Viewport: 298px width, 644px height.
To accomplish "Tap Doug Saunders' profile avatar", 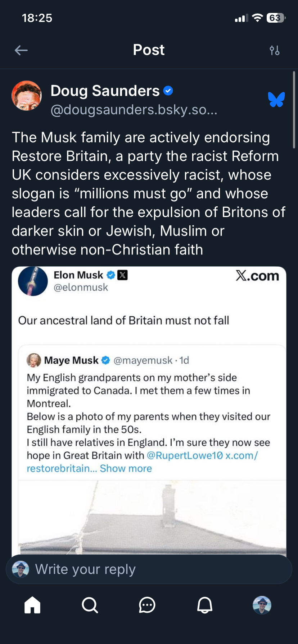I will (27, 96).
